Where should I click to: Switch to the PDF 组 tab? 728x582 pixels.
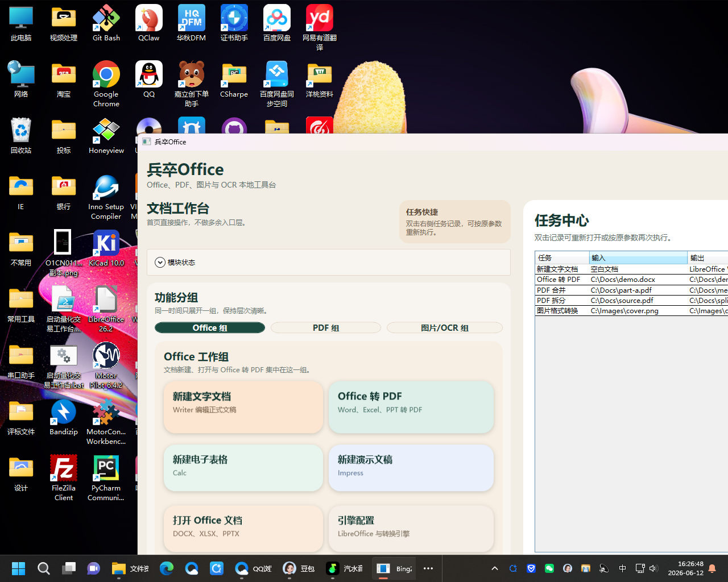pos(326,328)
